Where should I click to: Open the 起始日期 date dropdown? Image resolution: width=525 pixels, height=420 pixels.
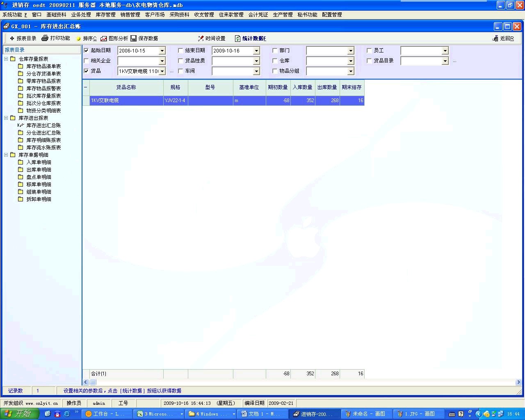click(x=162, y=51)
